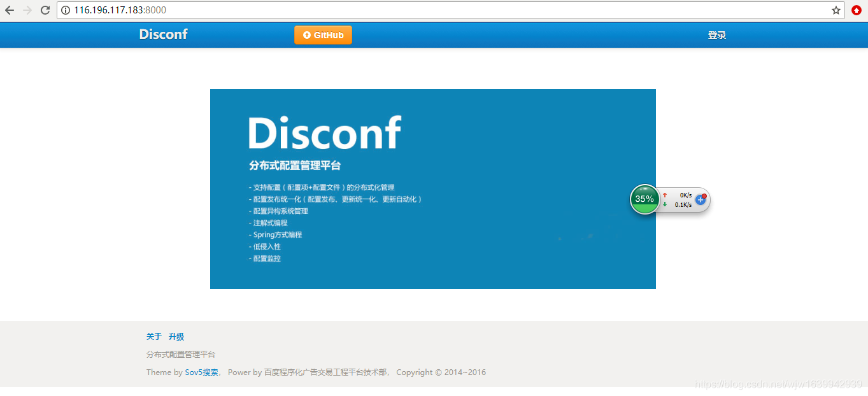Click the footer 分布式配置管理平台 text
The height and width of the screenshot is (396, 868).
[181, 355]
